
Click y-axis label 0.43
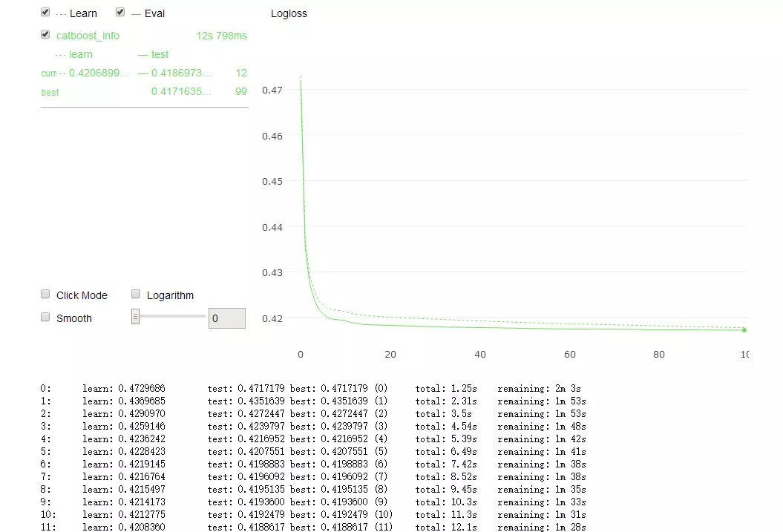click(x=272, y=273)
